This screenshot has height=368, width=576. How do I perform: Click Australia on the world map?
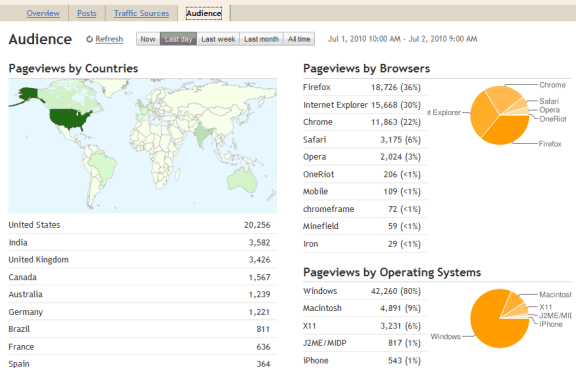pyautogui.click(x=242, y=179)
